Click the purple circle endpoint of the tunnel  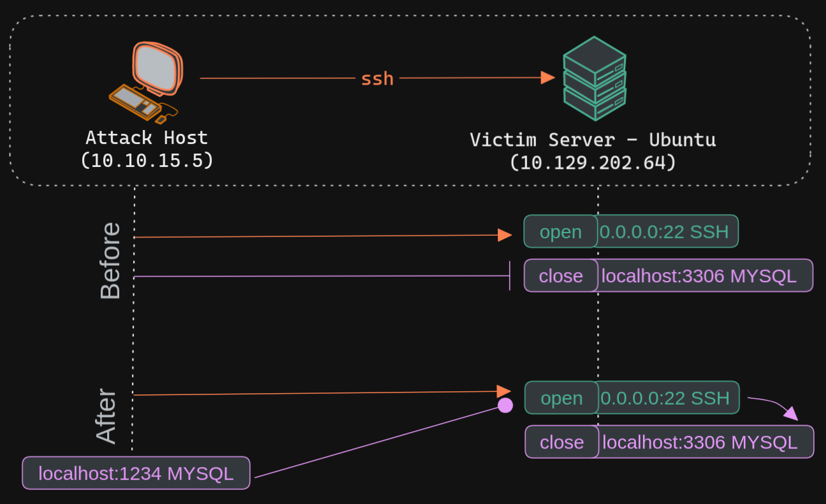point(505,405)
